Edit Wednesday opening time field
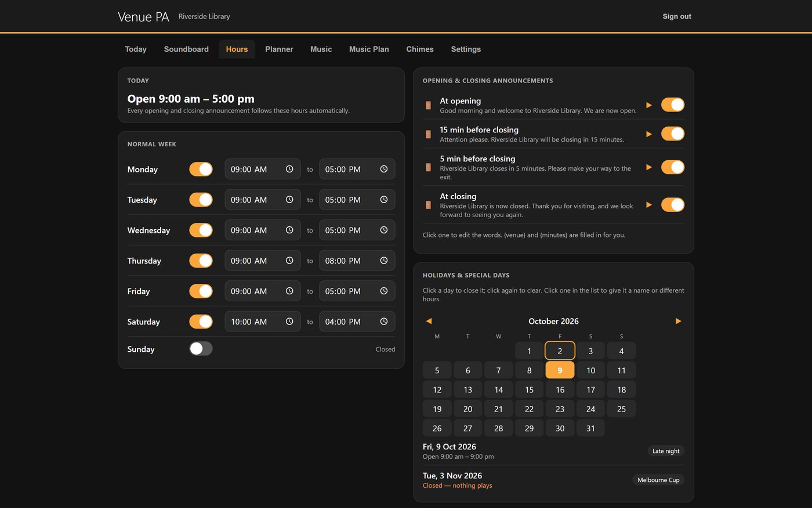The height and width of the screenshot is (508, 812). (x=263, y=230)
